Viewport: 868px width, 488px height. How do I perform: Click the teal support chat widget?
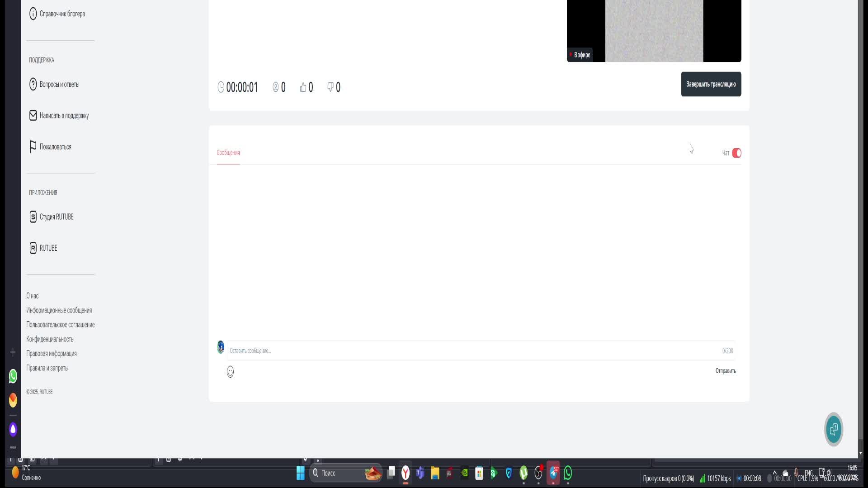[833, 429]
